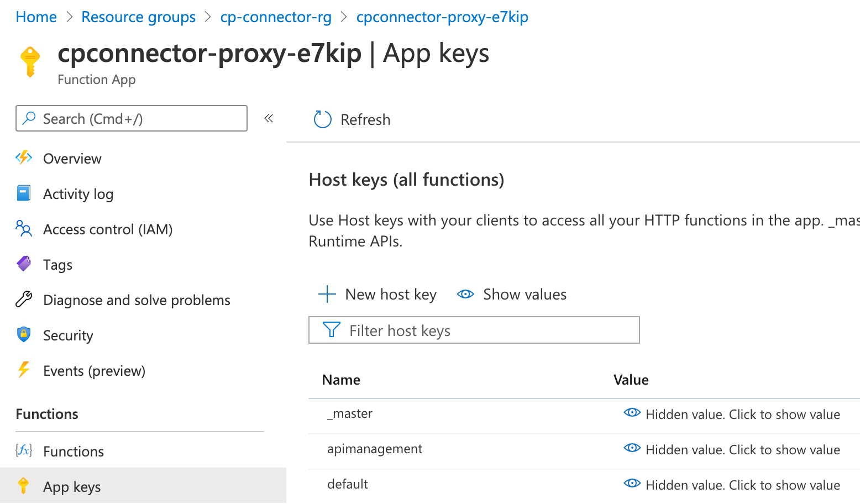Navigate to Resource groups breadcrumb
Screen dimensions: 860x504
point(138,17)
